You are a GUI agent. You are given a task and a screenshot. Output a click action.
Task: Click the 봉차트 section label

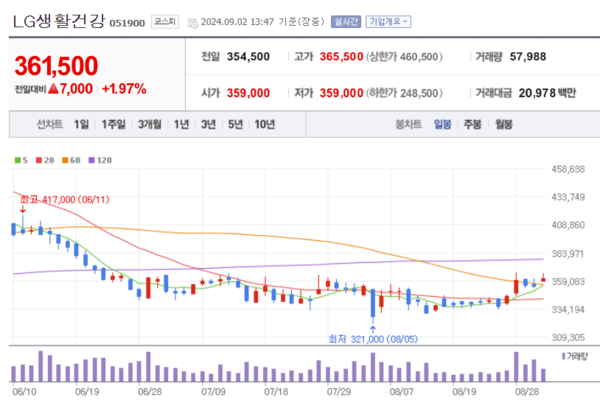click(408, 124)
